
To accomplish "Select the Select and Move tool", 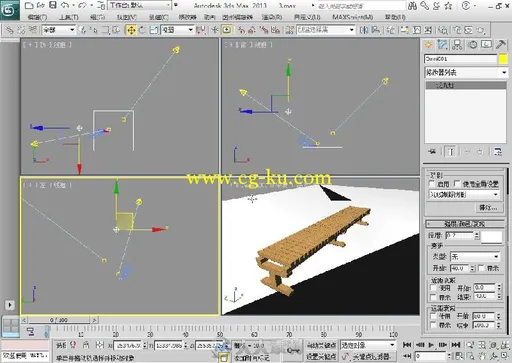I will point(131,30).
